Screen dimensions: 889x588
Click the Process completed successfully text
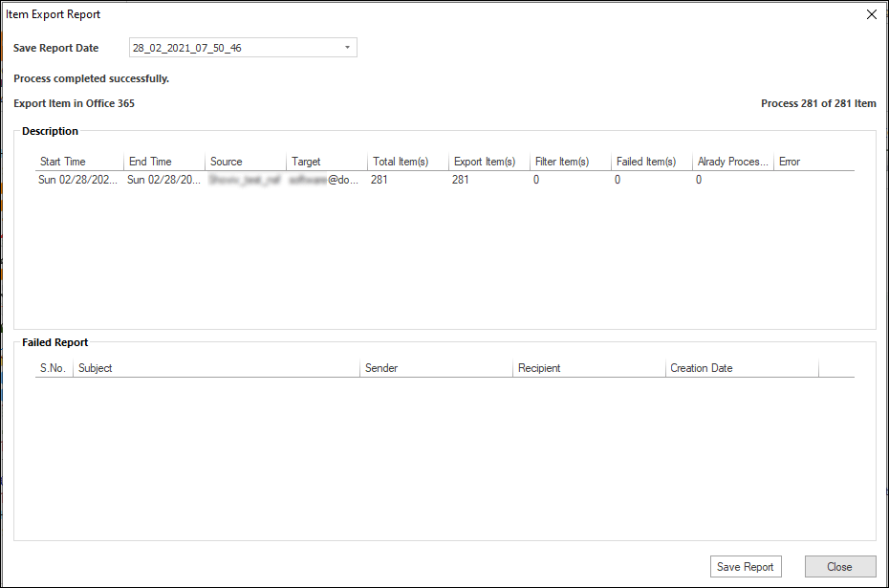(x=91, y=78)
